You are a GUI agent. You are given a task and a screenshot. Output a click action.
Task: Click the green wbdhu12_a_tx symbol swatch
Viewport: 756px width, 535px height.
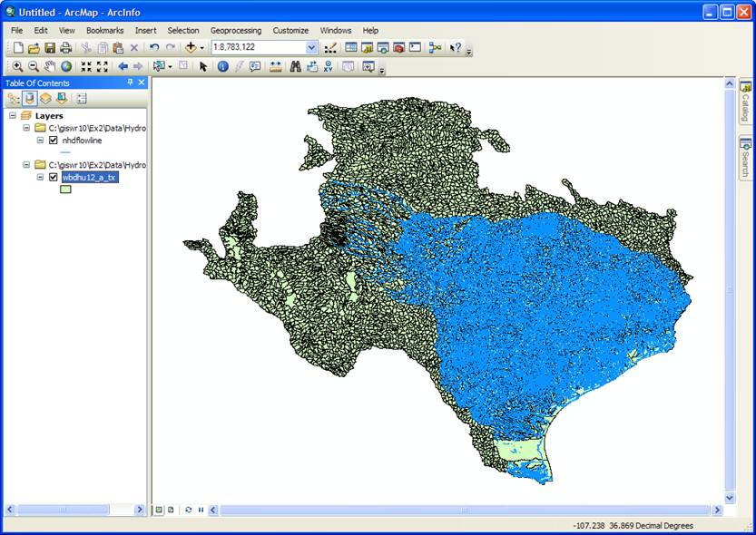point(66,190)
